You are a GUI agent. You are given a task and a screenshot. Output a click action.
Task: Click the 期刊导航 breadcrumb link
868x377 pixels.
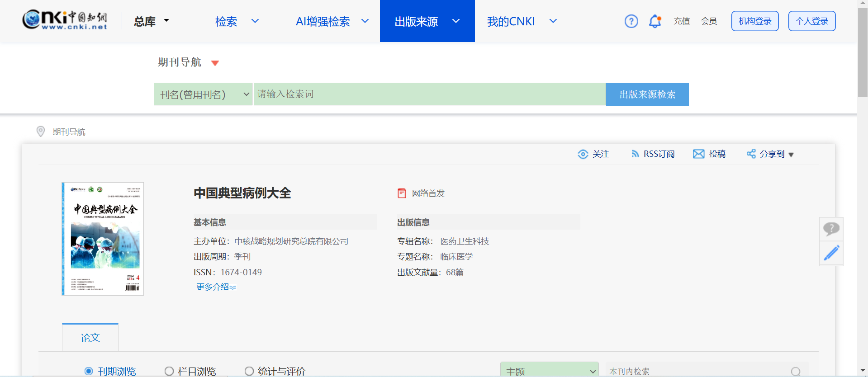(x=69, y=132)
